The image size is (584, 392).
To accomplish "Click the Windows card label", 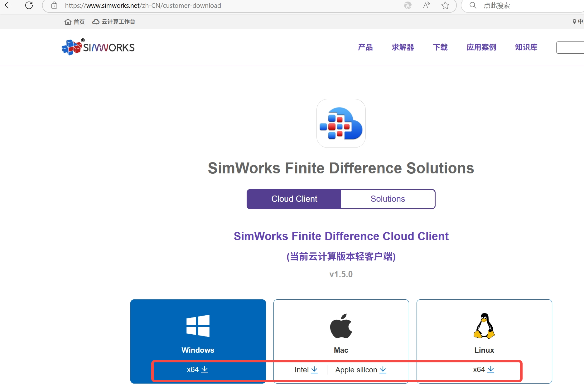I will [x=198, y=350].
